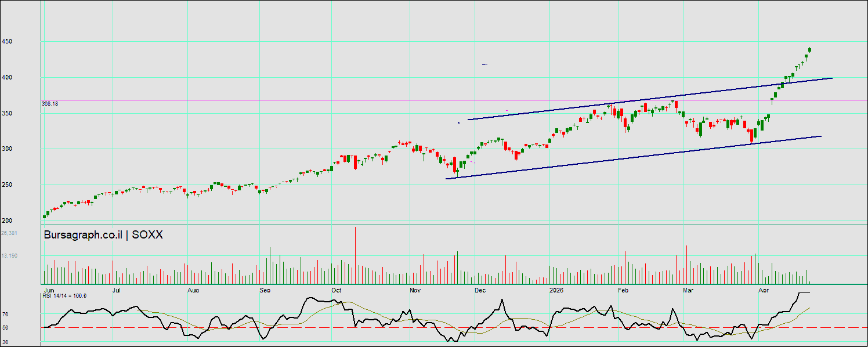Click the tallest red volume bar in October
The image size is (868, 347).
click(355, 255)
